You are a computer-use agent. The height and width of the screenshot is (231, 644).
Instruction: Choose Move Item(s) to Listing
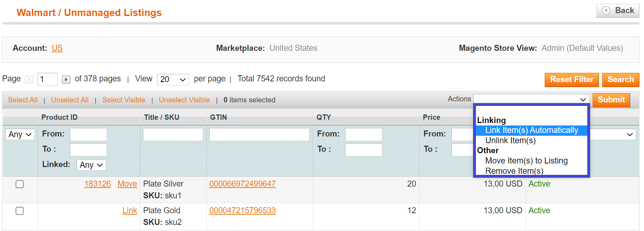527,161
